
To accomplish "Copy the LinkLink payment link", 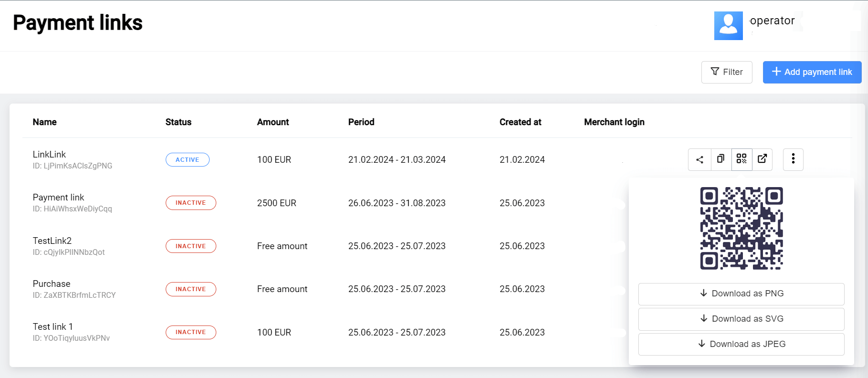I will (720, 159).
